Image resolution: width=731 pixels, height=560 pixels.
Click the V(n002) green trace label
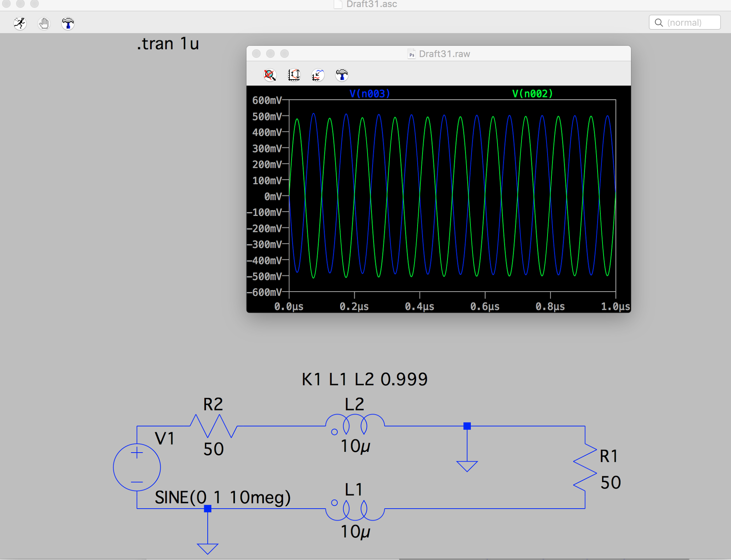click(x=532, y=94)
